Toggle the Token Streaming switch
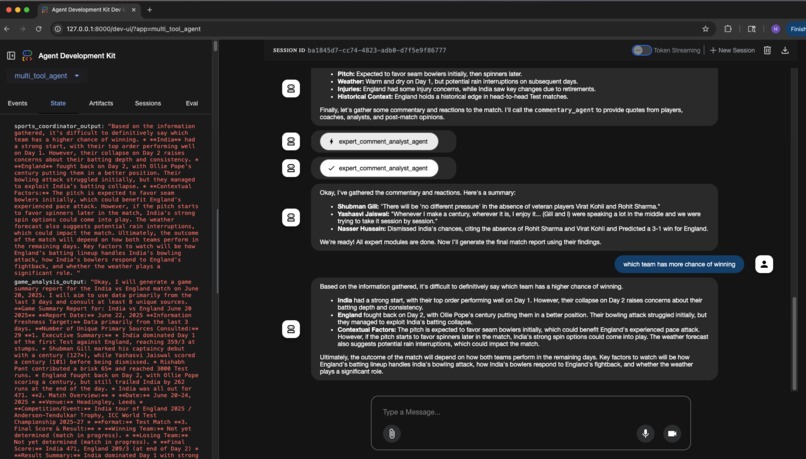Viewport: 806px width, 459px height. pos(642,50)
